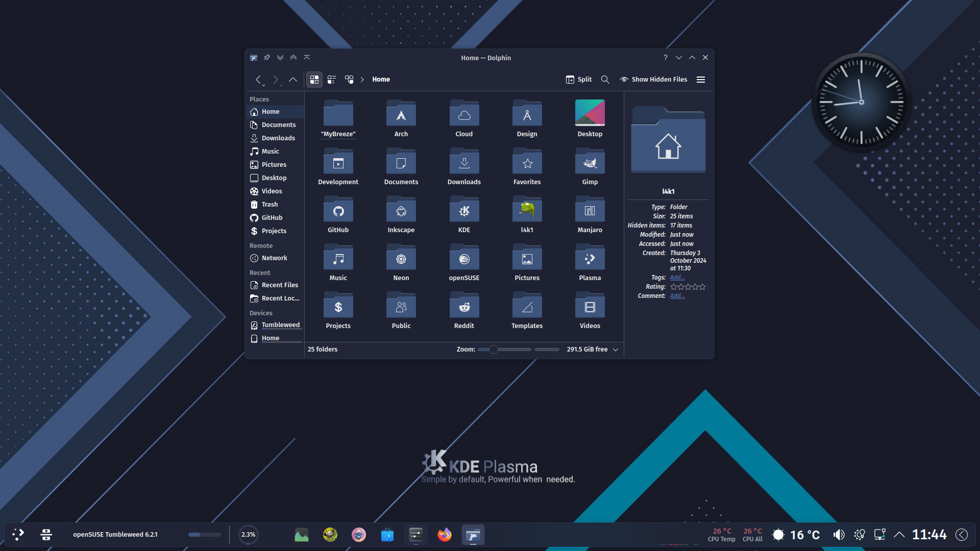Add a tag via Tags Add link

tap(677, 278)
